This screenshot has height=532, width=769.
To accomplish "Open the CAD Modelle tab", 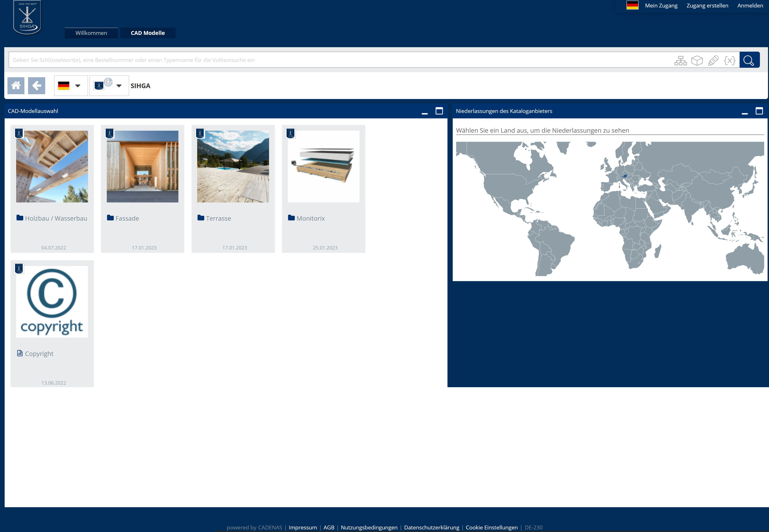I will (x=148, y=33).
